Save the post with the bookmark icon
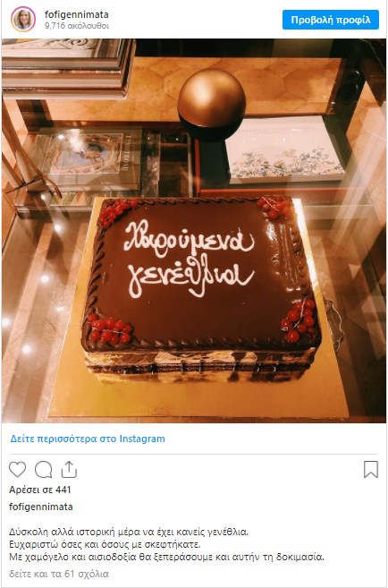This screenshot has height=588, width=388. [x=371, y=470]
